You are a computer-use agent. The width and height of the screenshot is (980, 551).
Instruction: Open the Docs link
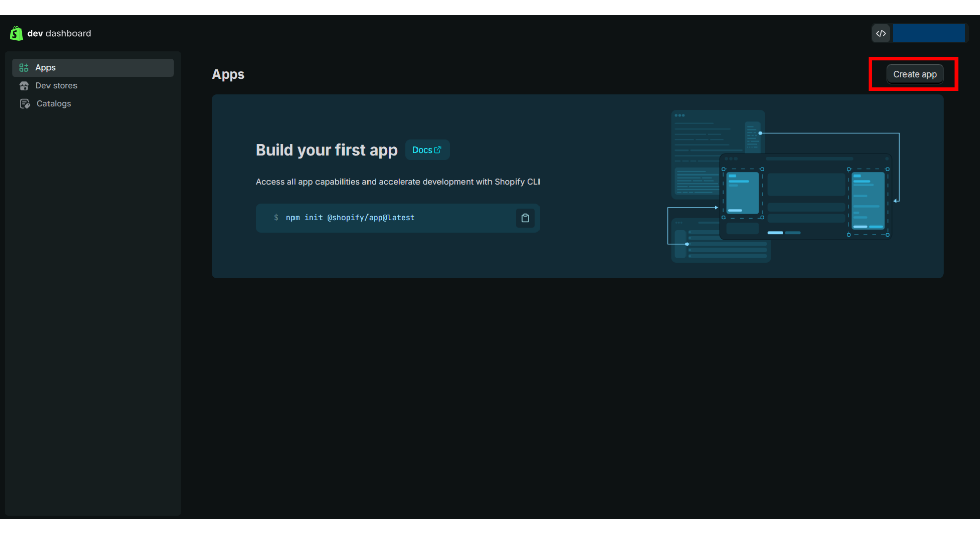[x=427, y=150]
